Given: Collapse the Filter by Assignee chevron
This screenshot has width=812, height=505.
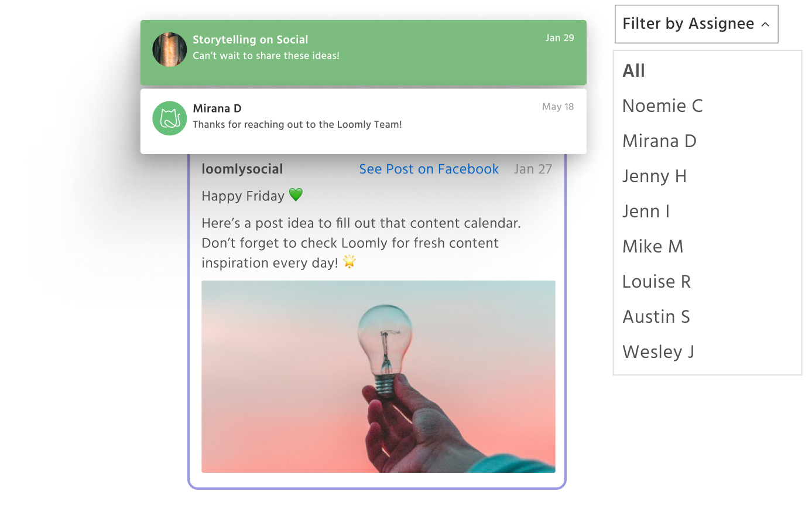Looking at the screenshot, I should coord(765,25).
